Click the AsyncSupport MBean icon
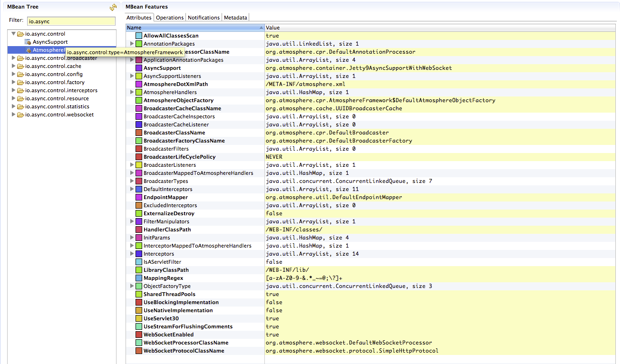The width and height of the screenshot is (622, 364). point(28,42)
